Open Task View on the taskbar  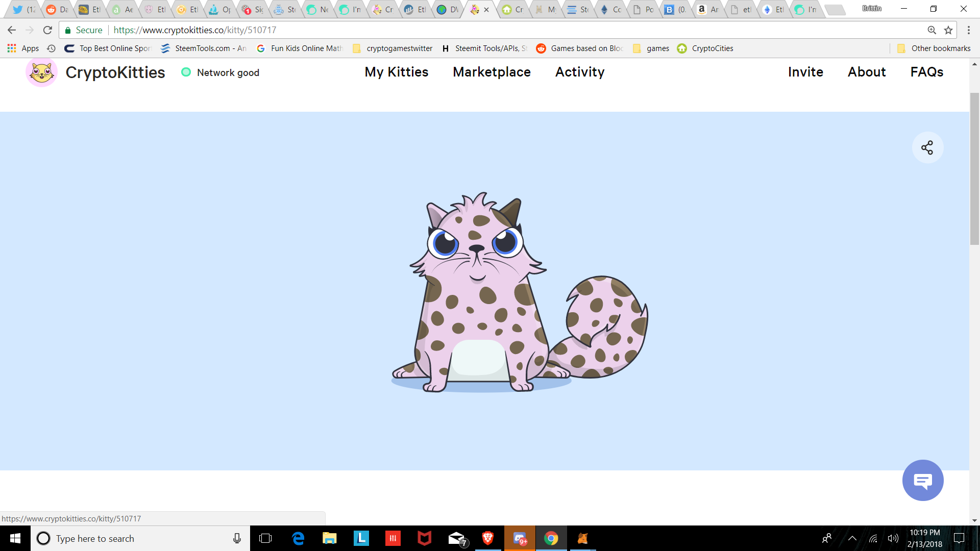[265, 538]
